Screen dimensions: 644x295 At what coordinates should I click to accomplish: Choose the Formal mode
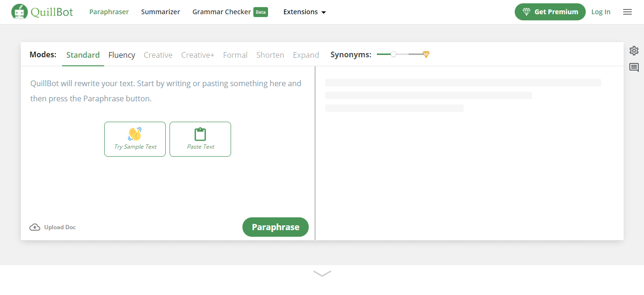(235, 55)
